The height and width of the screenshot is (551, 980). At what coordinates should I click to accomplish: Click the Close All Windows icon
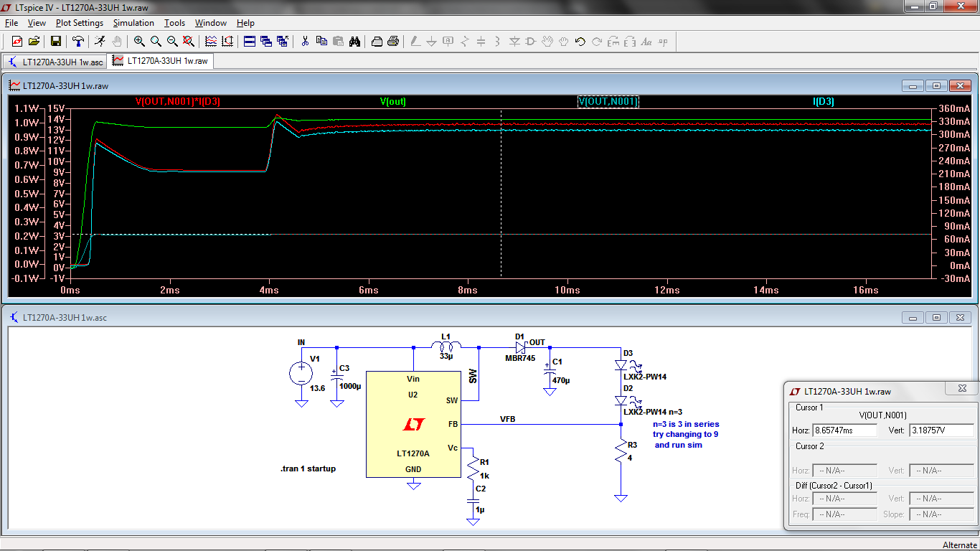283,42
